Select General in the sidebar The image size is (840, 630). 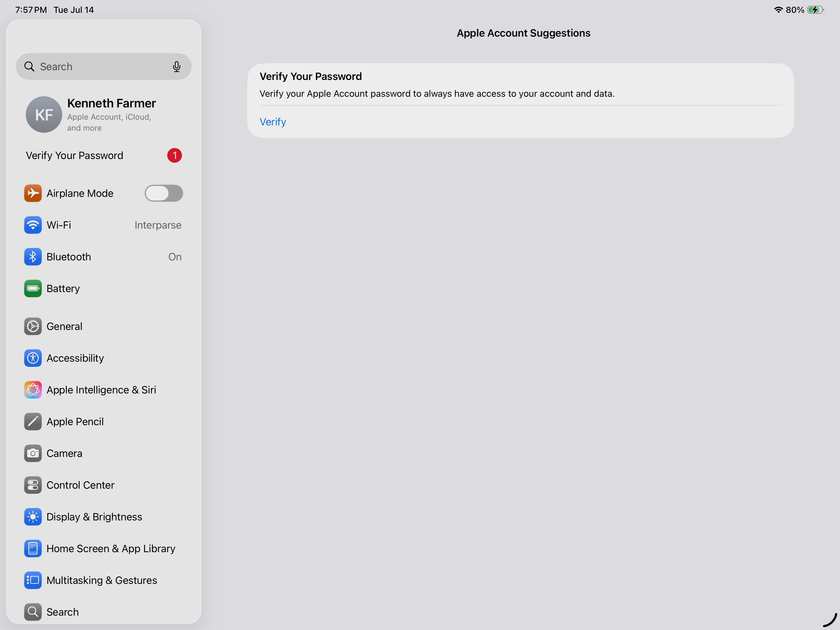click(x=103, y=327)
